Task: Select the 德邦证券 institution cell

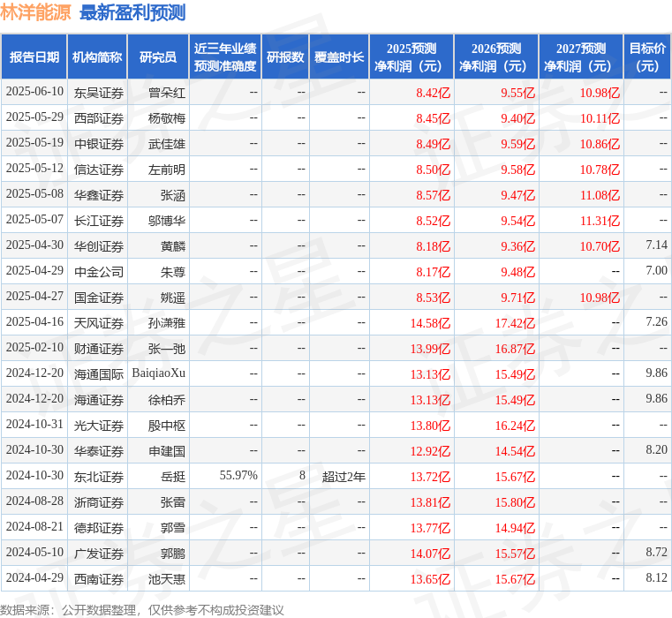Action: pos(99,529)
